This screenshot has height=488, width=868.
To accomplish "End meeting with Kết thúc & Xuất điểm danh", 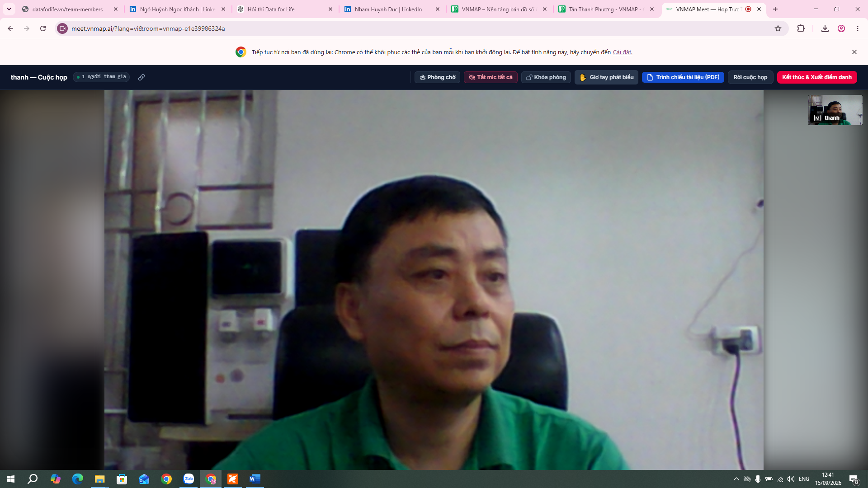I will (x=817, y=77).
